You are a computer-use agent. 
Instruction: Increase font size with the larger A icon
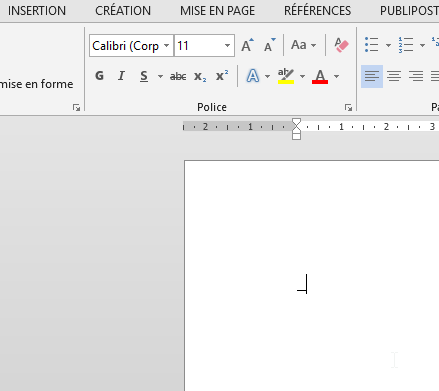pos(247,45)
